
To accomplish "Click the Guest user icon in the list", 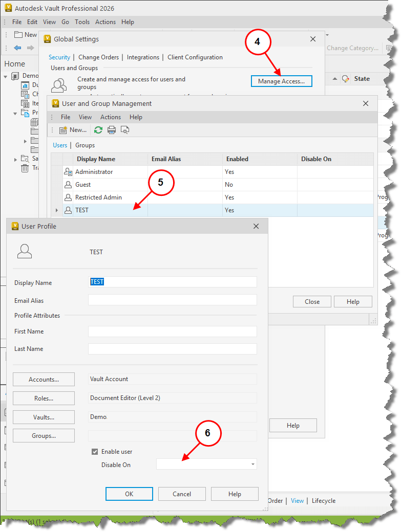I will click(x=68, y=185).
